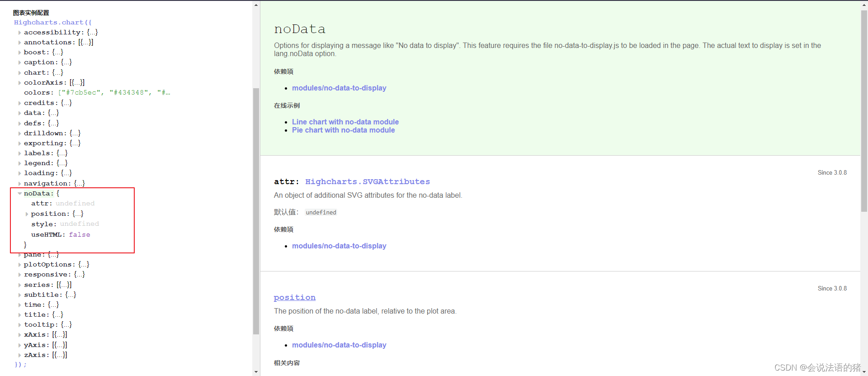
Task: Select the exporting label in tree
Action: pyautogui.click(x=45, y=143)
